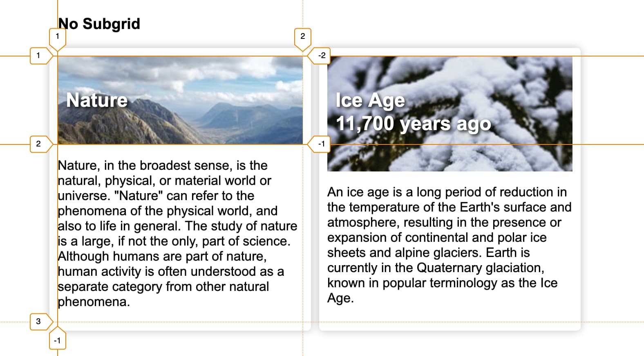Click the "No Subgrid" heading
The height and width of the screenshot is (356, 644).
click(x=99, y=24)
